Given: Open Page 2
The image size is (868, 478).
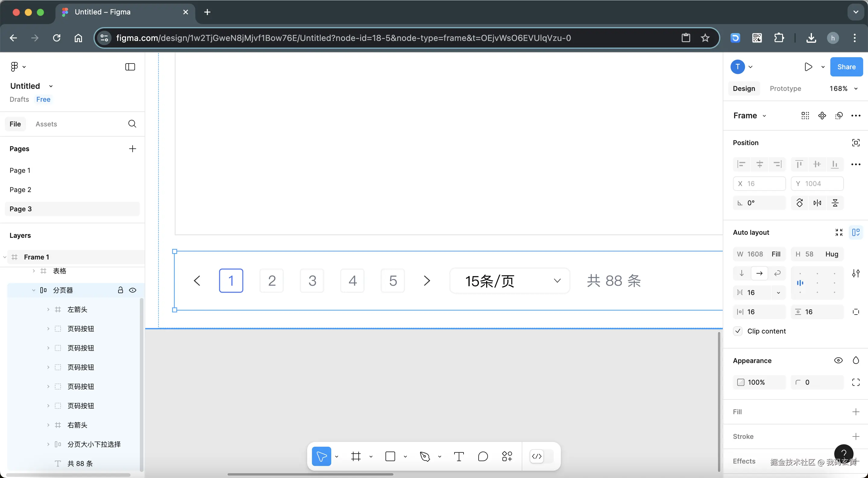Looking at the screenshot, I should click(x=20, y=190).
